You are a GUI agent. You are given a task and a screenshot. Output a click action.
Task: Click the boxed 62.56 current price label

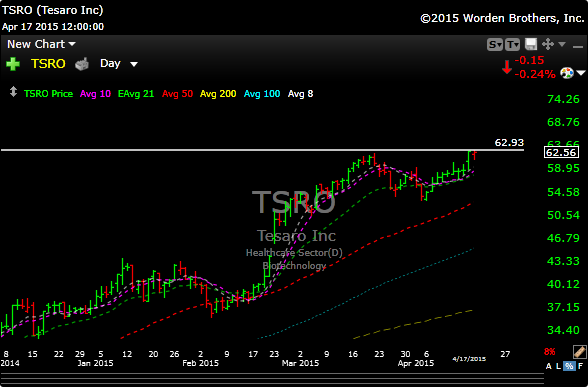[x=561, y=152]
